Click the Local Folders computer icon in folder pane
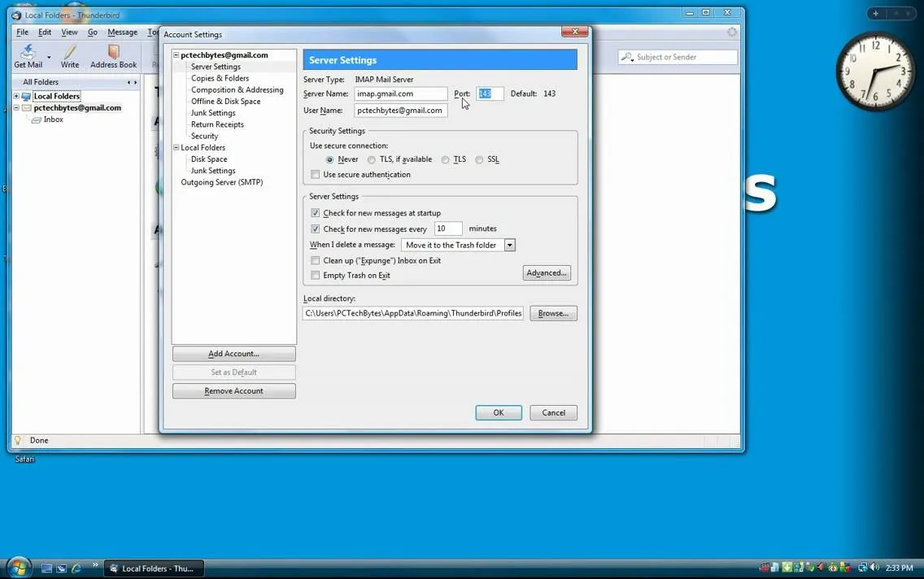The height and width of the screenshot is (579, 924). pyautogui.click(x=26, y=96)
